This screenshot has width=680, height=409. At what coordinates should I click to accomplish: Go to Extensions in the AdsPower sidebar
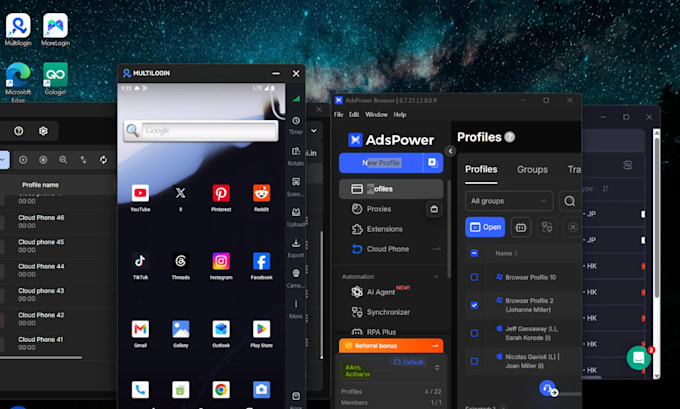[x=385, y=229]
